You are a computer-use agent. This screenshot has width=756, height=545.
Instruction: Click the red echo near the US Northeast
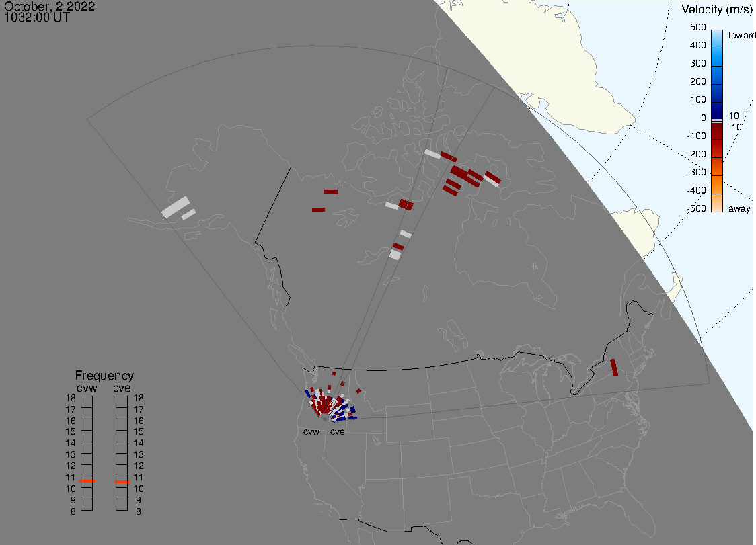point(614,367)
